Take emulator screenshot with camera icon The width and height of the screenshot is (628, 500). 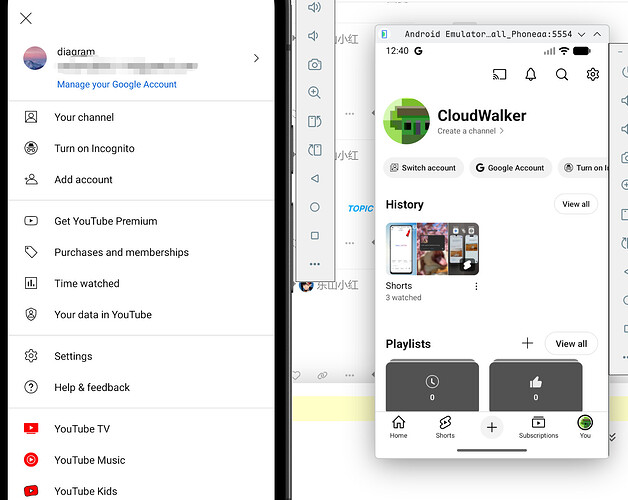[x=314, y=65]
